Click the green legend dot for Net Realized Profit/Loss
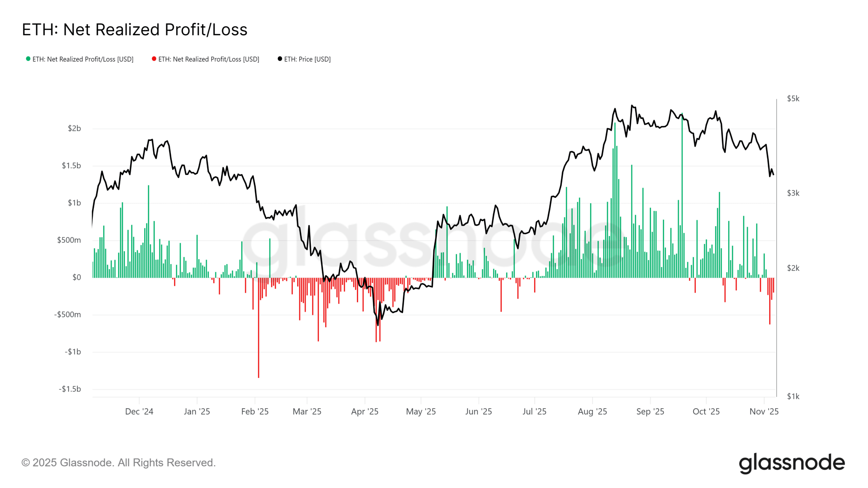This screenshot has width=868, height=488. click(x=28, y=59)
